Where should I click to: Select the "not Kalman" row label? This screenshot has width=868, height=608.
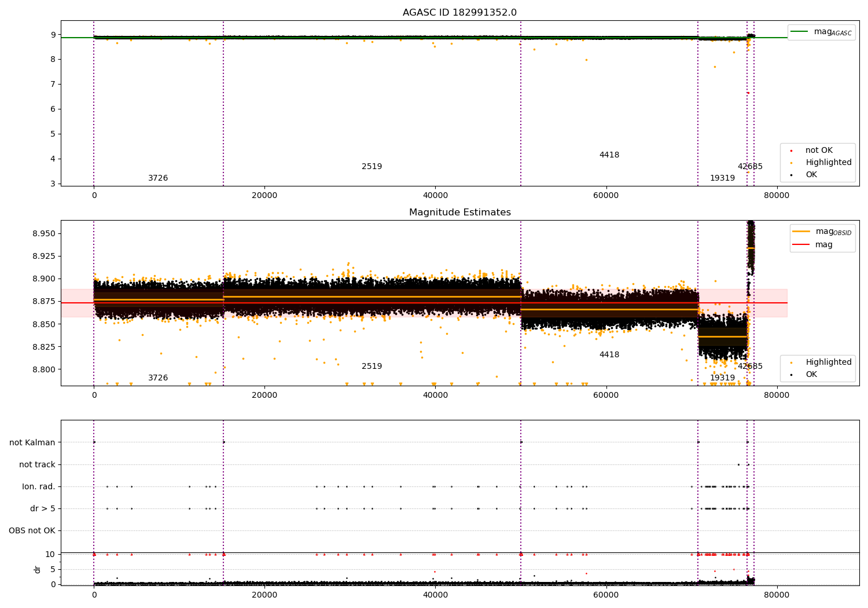(x=32, y=442)
